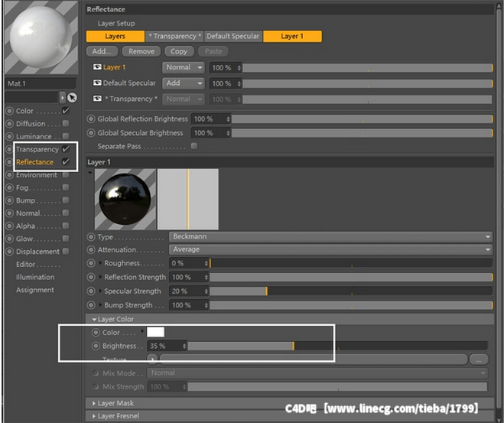Viewport: 504px width, 423px height.
Task: Click the Bump Strength keyframe dot
Action: pyautogui.click(x=91, y=304)
